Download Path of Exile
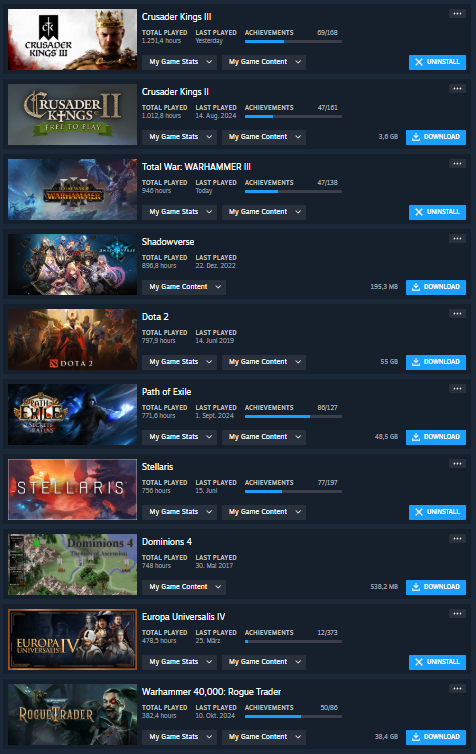The height and width of the screenshot is (754, 476). click(436, 437)
